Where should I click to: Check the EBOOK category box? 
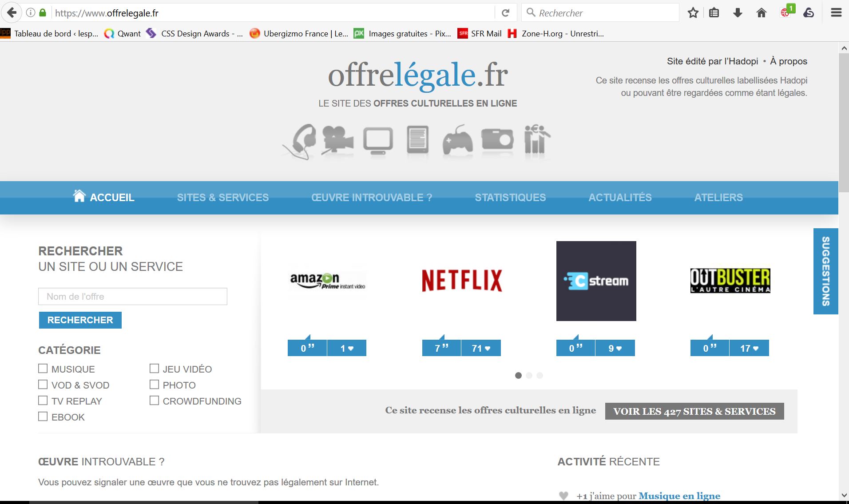coord(43,417)
